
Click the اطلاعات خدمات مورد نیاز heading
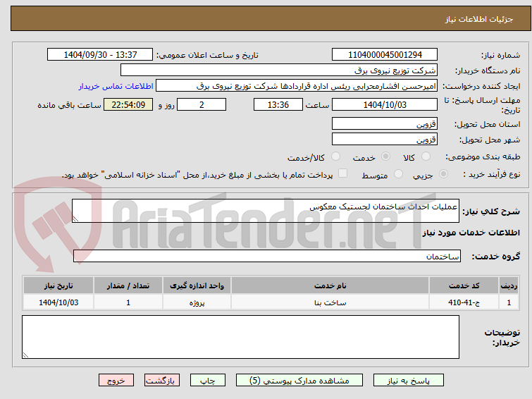471,233
